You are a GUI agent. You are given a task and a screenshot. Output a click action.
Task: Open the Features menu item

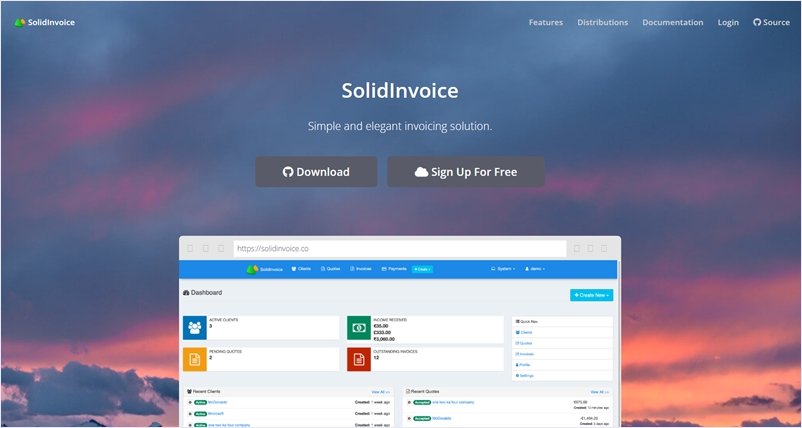(x=545, y=22)
